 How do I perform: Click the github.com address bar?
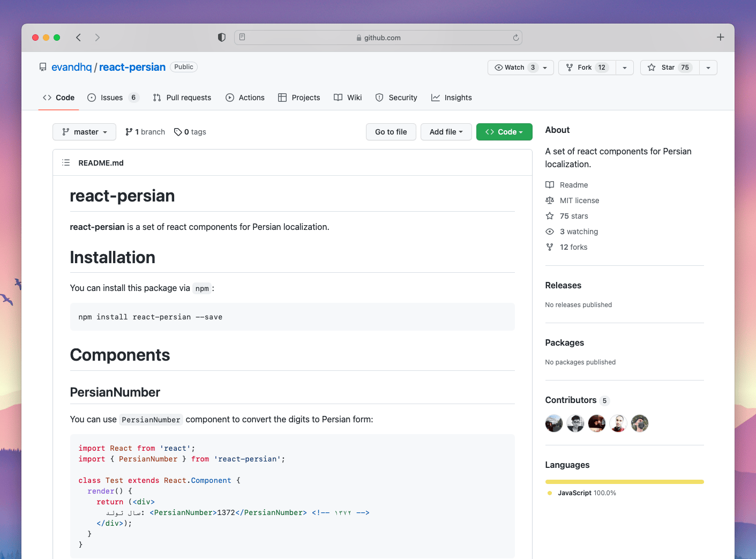[378, 38]
